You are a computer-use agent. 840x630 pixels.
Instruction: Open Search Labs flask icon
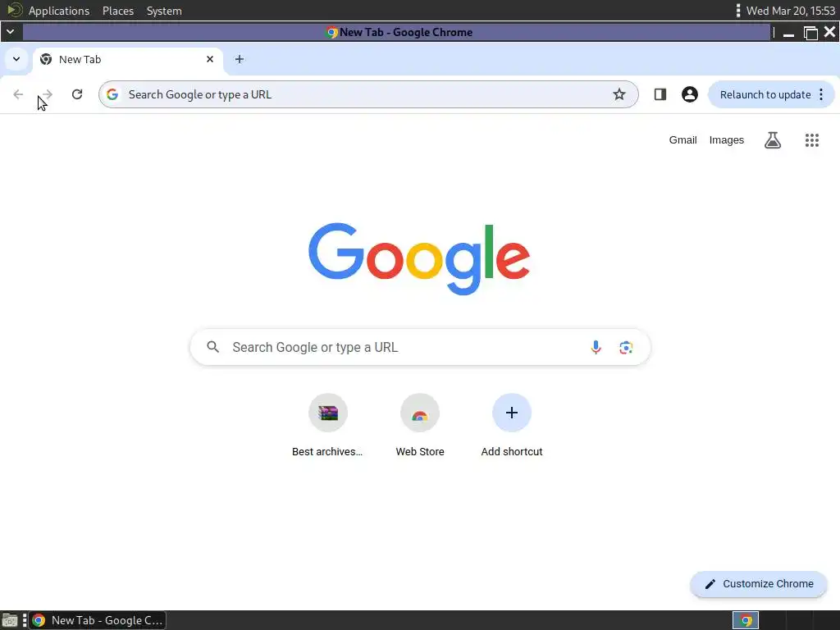pyautogui.click(x=773, y=140)
